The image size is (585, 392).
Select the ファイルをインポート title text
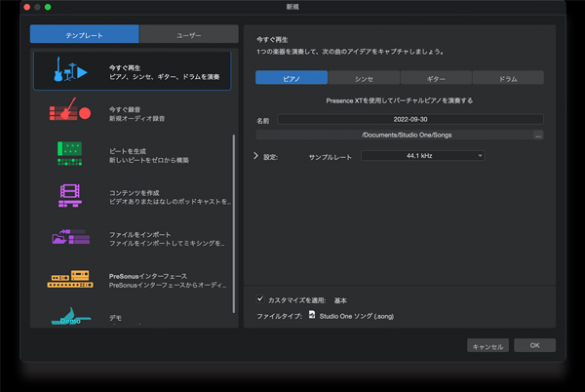139,234
